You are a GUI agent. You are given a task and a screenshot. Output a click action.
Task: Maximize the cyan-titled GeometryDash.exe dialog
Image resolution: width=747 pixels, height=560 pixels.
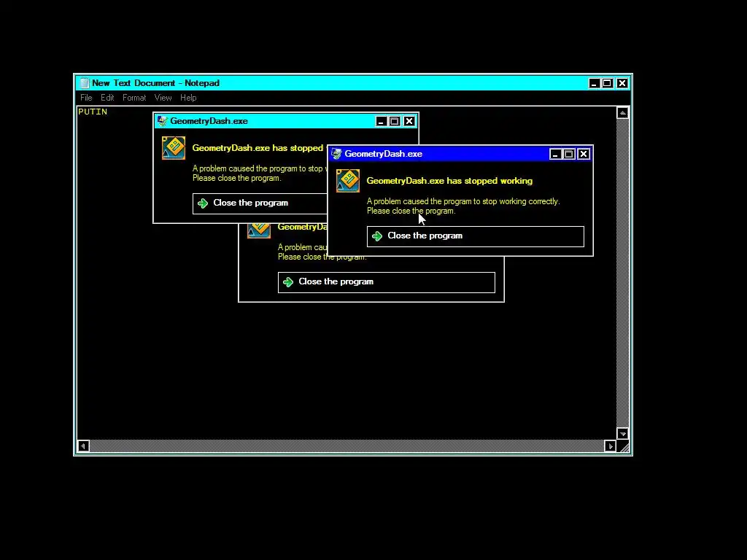click(395, 122)
